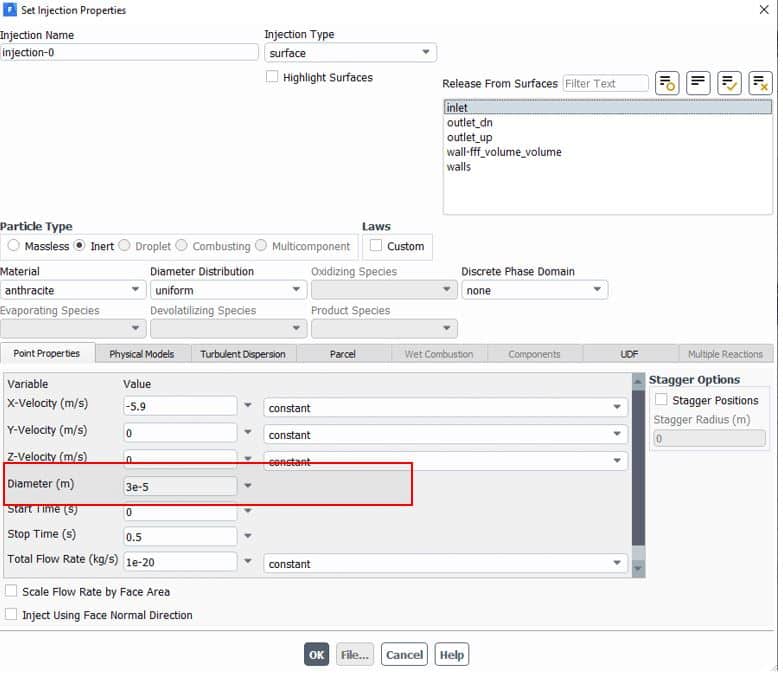Enable Highlight Surfaces checkbox
Screen dimensions: 783x673
(272, 77)
